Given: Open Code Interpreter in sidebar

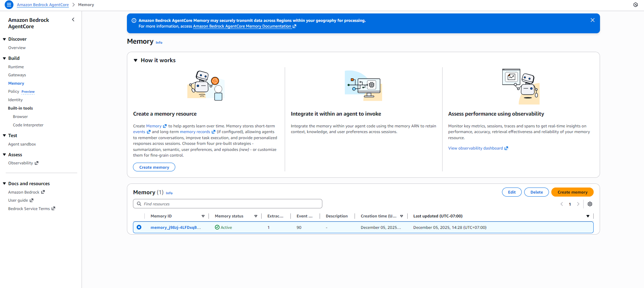Looking at the screenshot, I should [x=28, y=125].
